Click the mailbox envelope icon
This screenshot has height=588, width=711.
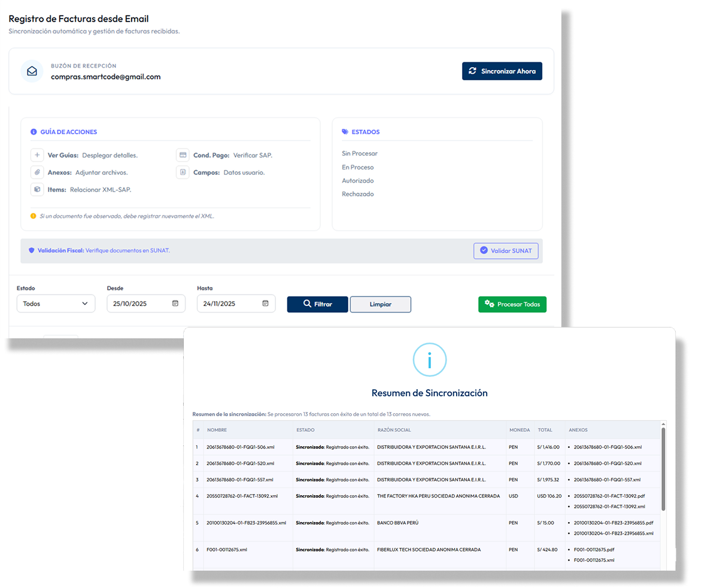(32, 71)
